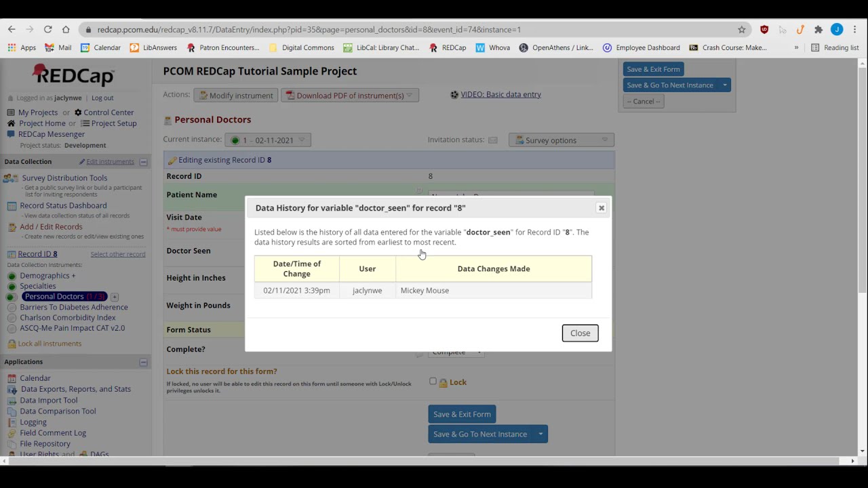Open Barriers To Diabetes Adherence instrument
The image size is (868, 488).
74,307
